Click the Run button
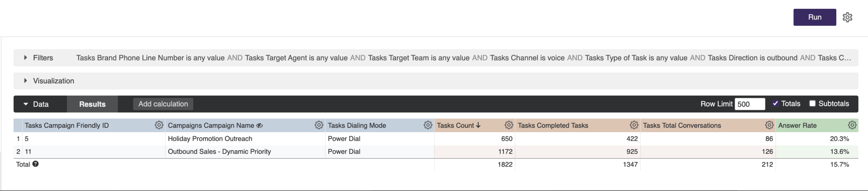Viewport: 868px width, 191px height. tap(814, 17)
